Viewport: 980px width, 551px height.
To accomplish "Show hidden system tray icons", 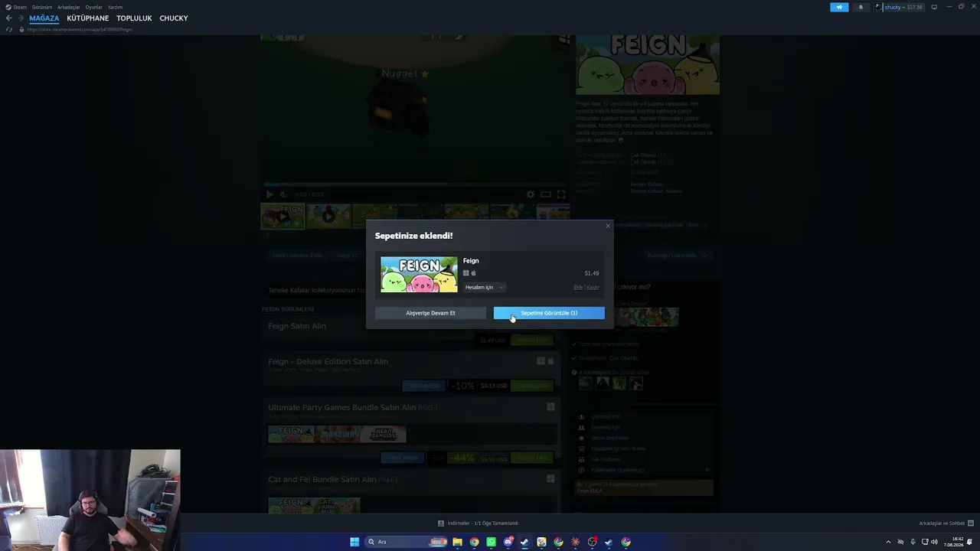I will (888, 542).
